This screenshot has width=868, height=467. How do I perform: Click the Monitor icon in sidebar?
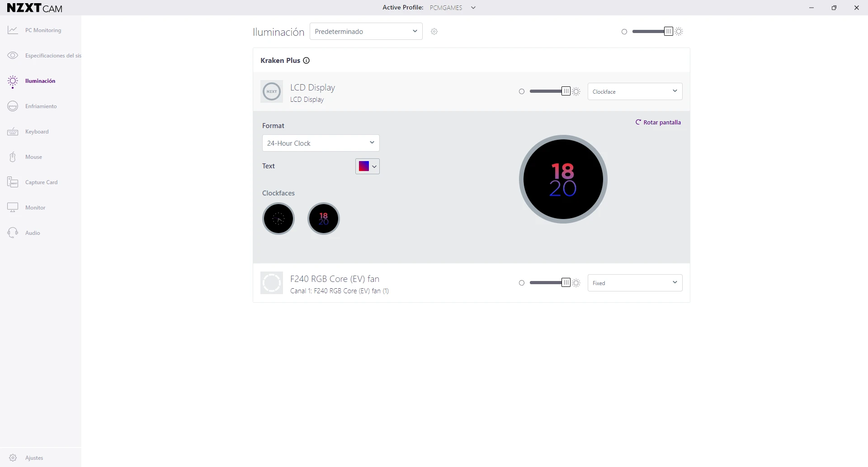click(x=13, y=207)
